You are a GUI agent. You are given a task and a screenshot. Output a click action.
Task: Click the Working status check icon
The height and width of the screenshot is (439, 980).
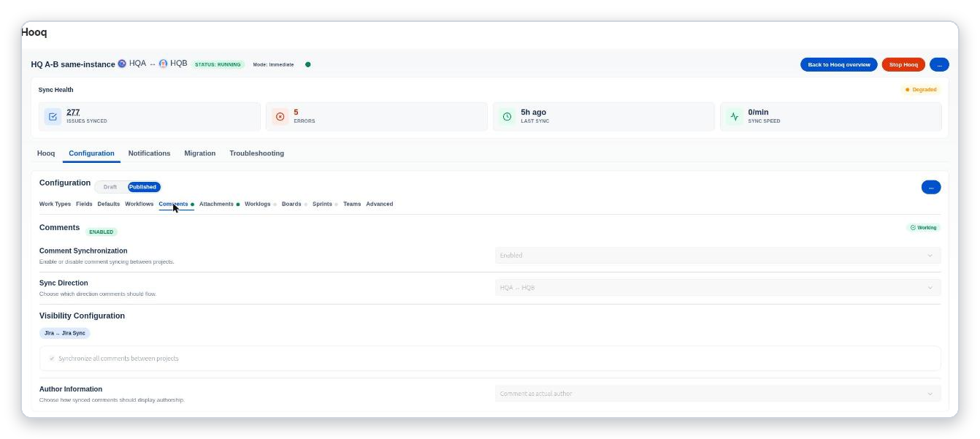(913, 228)
